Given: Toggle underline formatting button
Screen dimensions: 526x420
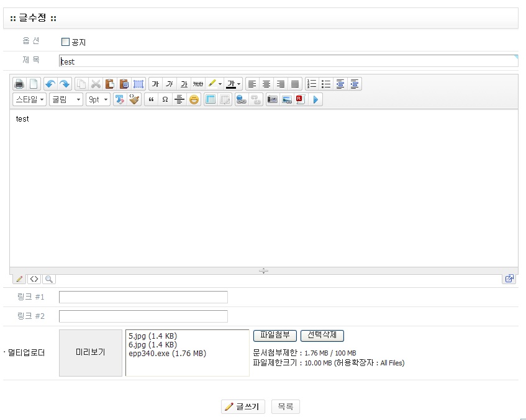Looking at the screenshot, I should pyautogui.click(x=184, y=84).
